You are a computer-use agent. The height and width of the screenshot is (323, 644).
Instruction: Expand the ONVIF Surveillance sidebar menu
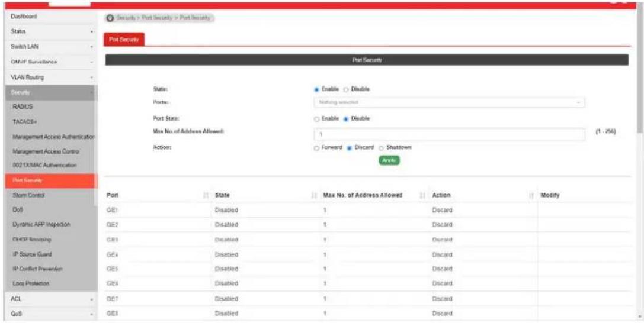point(50,62)
